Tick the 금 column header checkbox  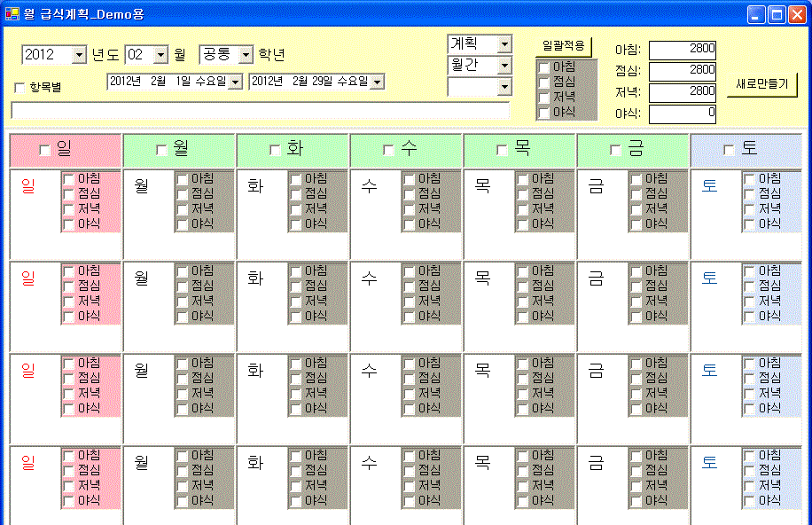(x=615, y=150)
